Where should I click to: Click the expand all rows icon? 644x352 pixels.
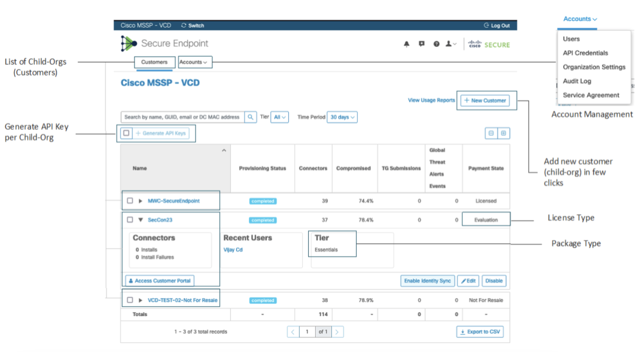coord(503,133)
